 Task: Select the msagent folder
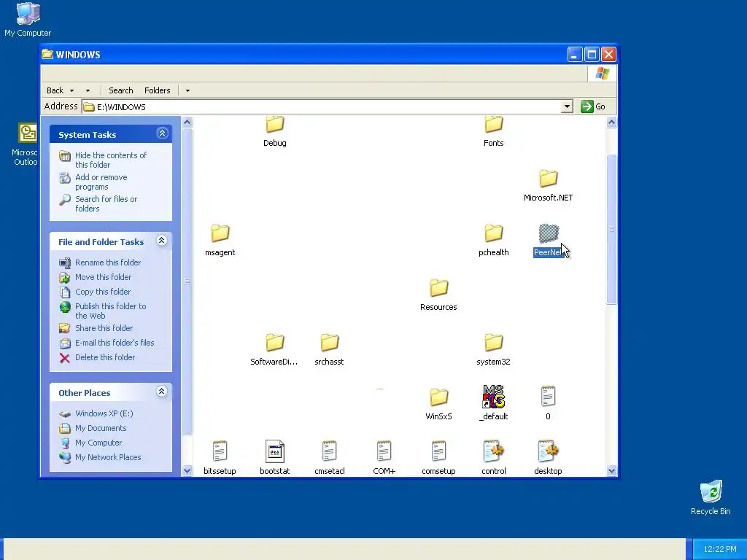tap(220, 241)
